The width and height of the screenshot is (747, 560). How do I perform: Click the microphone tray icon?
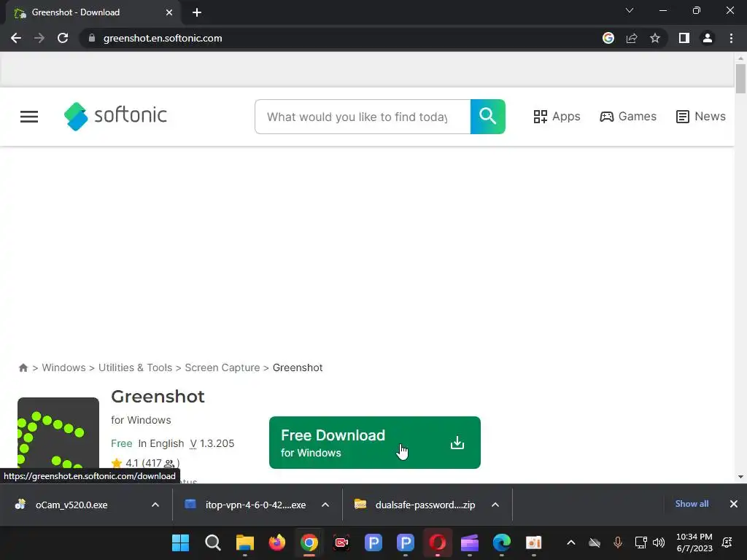click(x=618, y=542)
